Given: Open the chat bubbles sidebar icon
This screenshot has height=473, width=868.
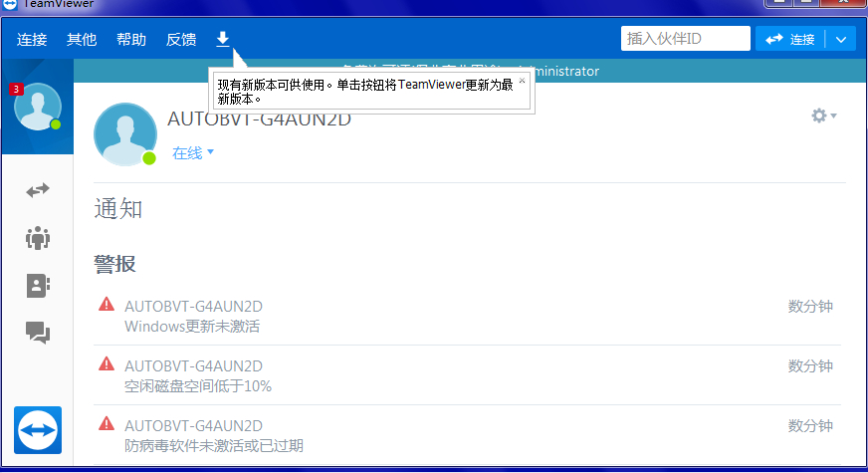Looking at the screenshot, I should tap(38, 333).
